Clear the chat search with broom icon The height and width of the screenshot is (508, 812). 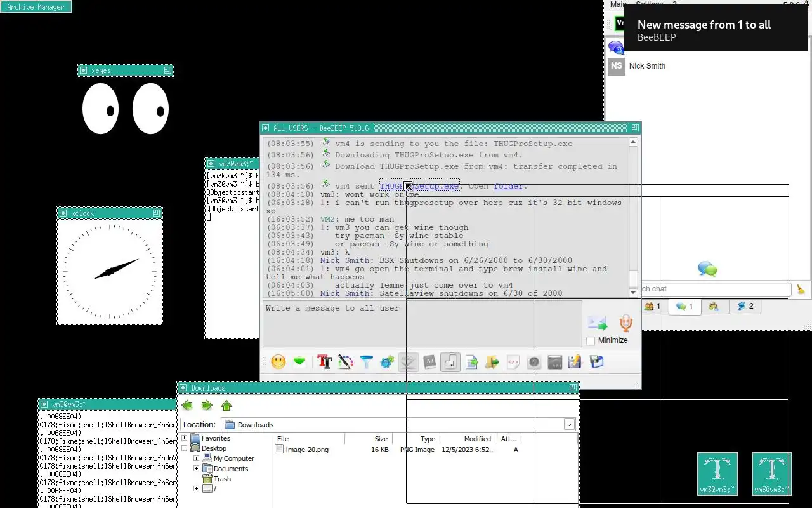801,289
